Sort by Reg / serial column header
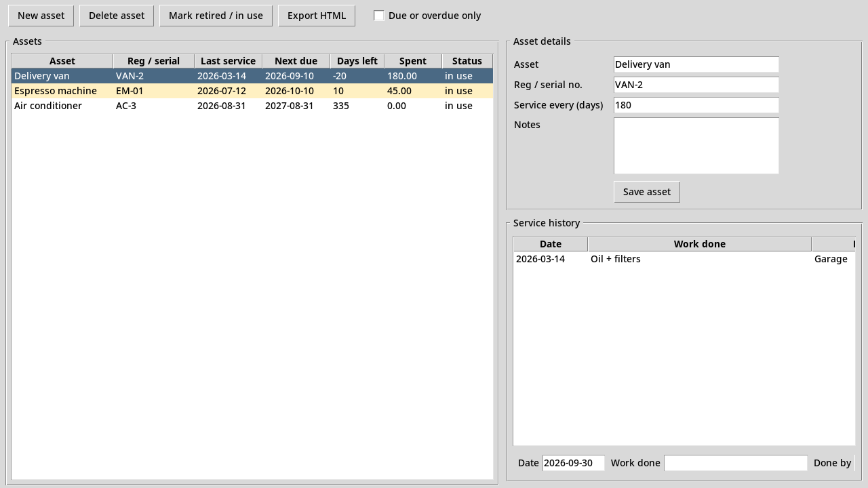 pyautogui.click(x=154, y=61)
